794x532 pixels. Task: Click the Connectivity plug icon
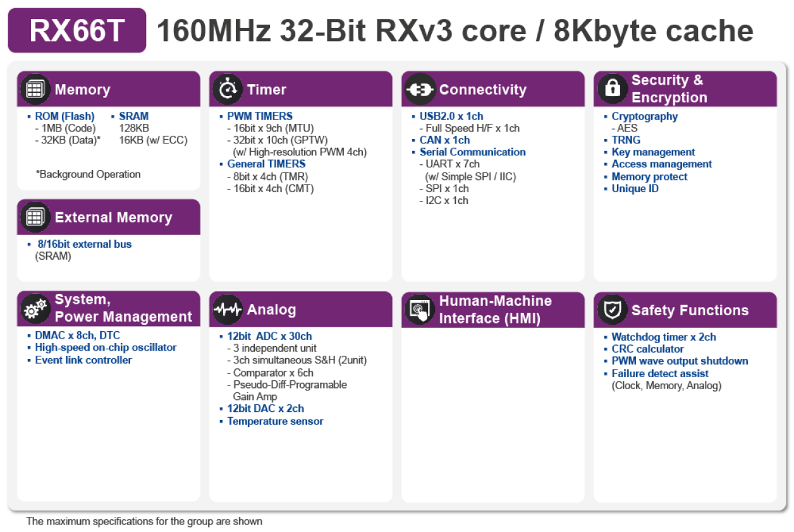420,89
